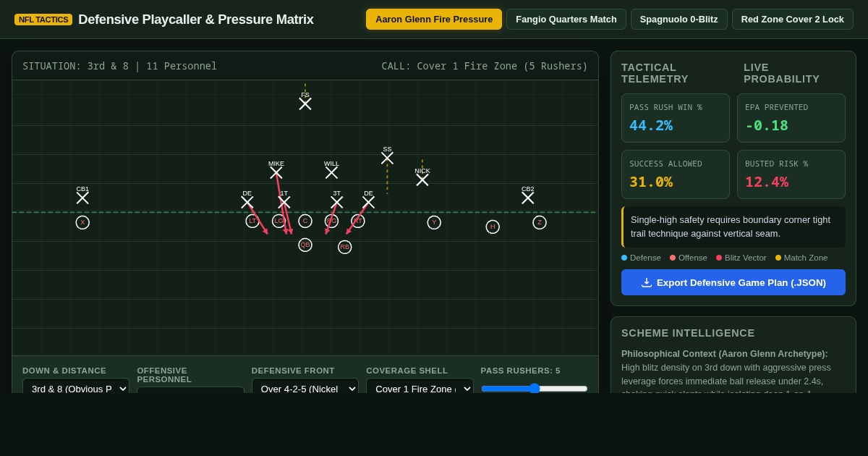
Task: Click the WILL linebacker X marker
Action: pyautogui.click(x=331, y=172)
